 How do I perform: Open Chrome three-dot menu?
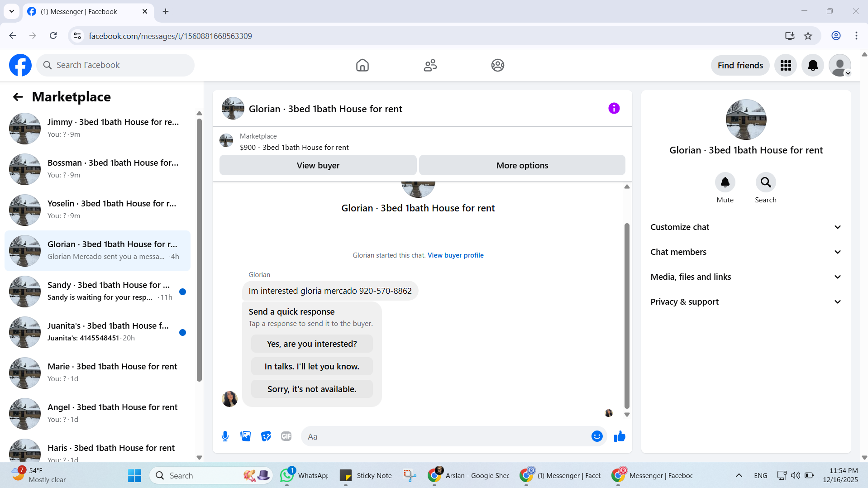click(856, 36)
